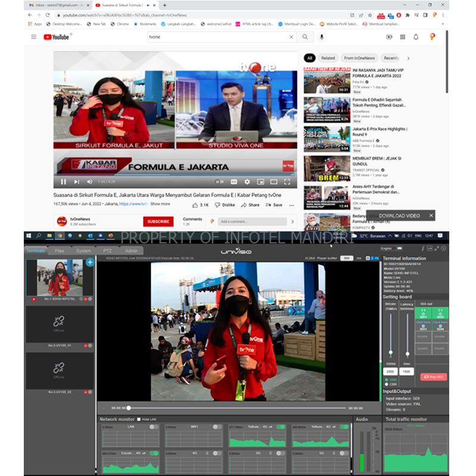Image resolution: width=476 pixels, height=476 pixels.
Task: Reload the browser page
Action: coord(48,15)
